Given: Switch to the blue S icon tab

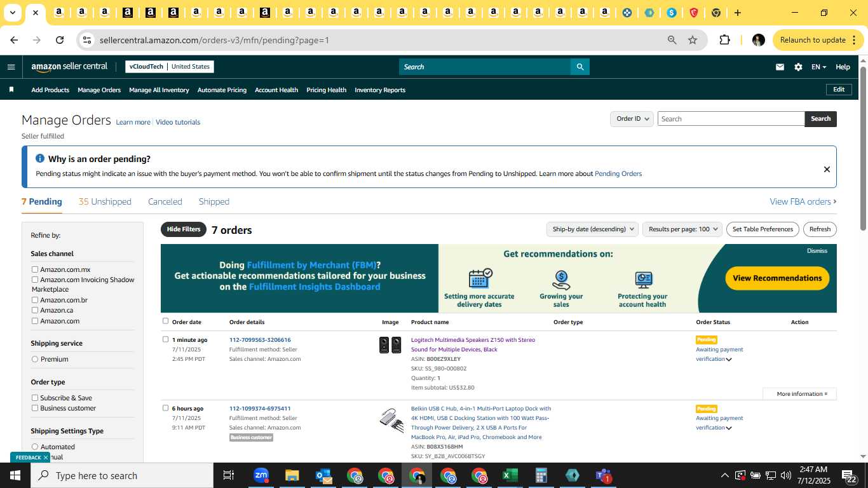Looking at the screenshot, I should 672,13.
